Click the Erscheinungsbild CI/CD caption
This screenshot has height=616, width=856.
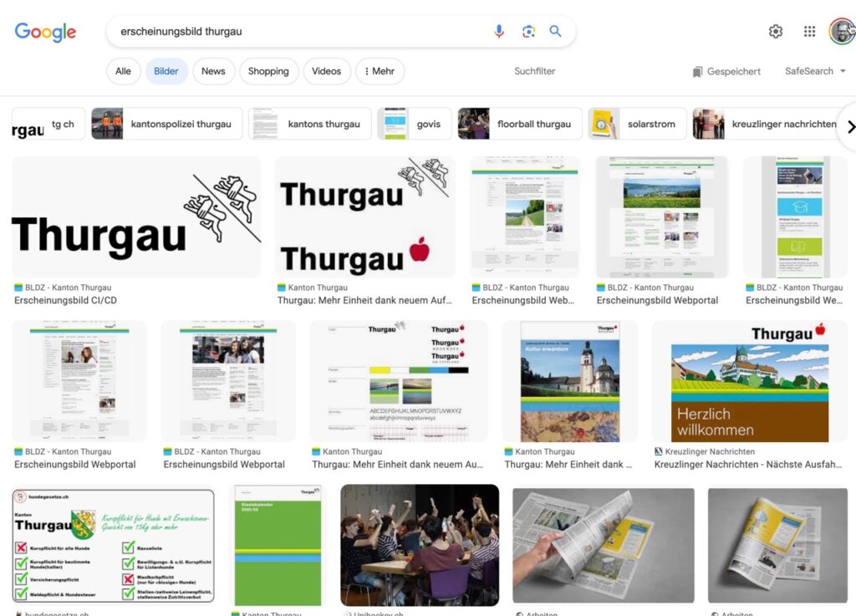[x=65, y=300]
